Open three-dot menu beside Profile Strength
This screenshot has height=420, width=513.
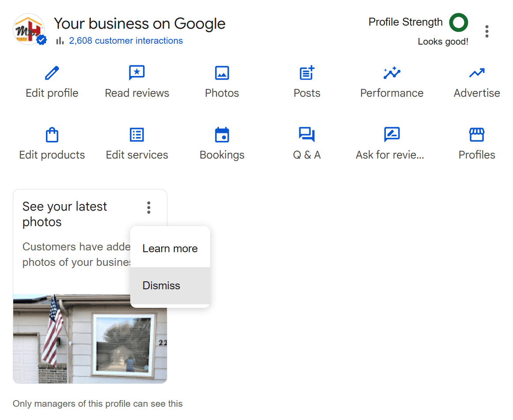487,31
